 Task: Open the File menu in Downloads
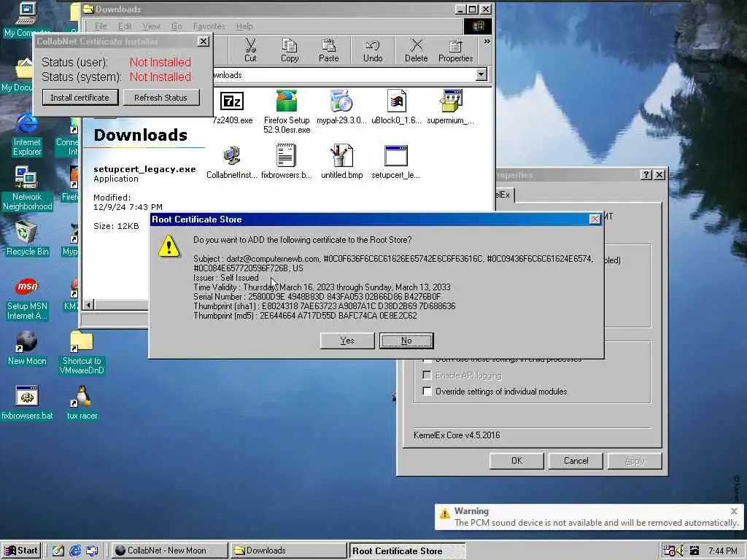tap(101, 26)
